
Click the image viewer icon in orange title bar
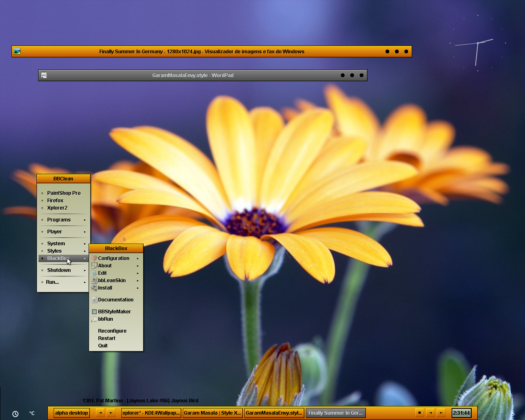17,51
